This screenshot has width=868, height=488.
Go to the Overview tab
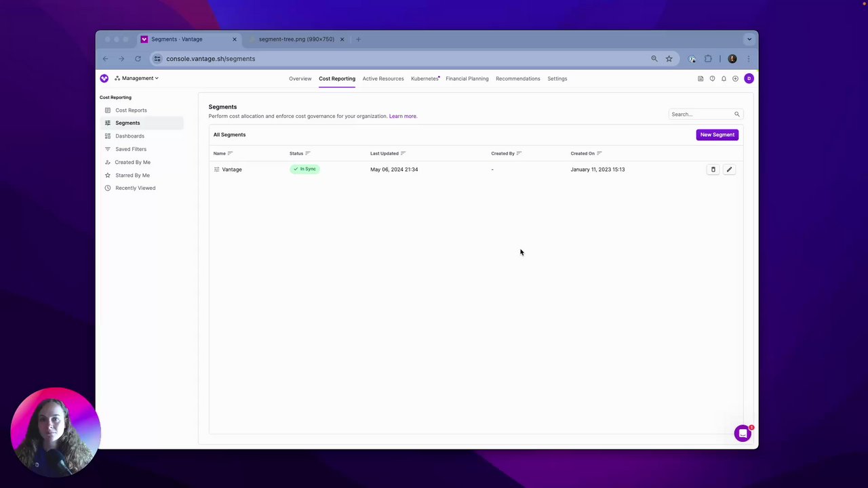coord(300,79)
